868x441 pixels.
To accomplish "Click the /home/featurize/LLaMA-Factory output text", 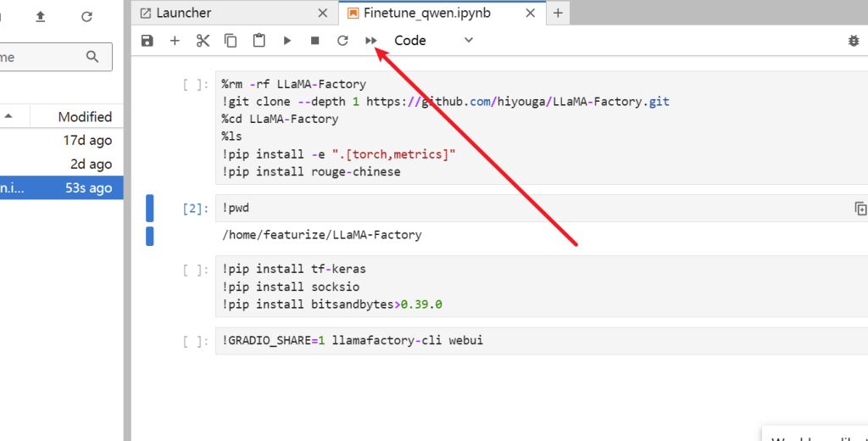I will click(321, 235).
